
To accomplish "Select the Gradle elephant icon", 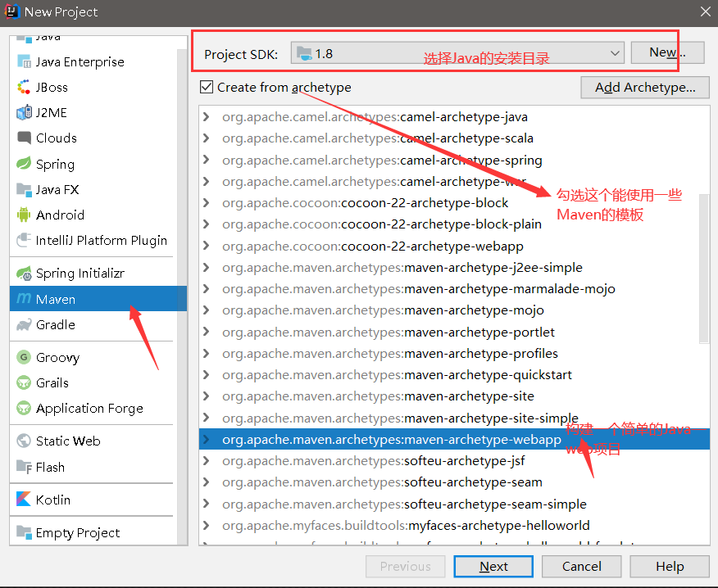I will point(24,325).
